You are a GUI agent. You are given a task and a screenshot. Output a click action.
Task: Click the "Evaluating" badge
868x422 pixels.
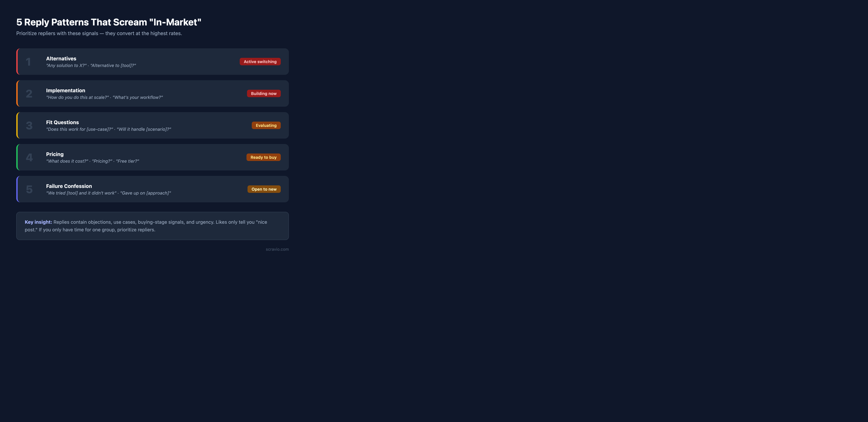[266, 125]
